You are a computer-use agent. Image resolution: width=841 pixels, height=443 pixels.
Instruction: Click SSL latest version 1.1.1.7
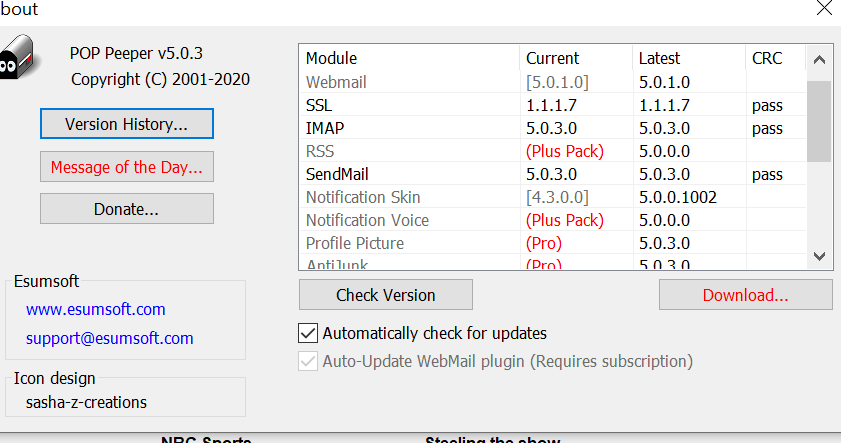tap(664, 105)
